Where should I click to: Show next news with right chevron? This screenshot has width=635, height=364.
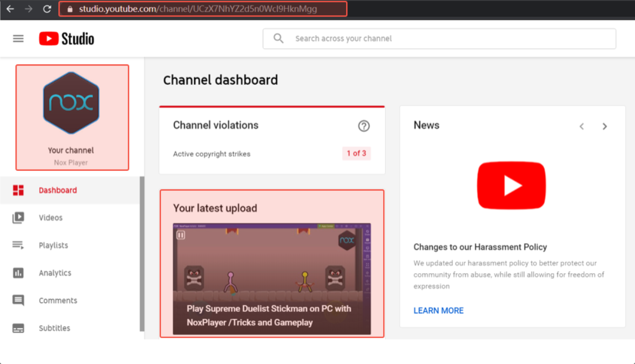coord(605,127)
